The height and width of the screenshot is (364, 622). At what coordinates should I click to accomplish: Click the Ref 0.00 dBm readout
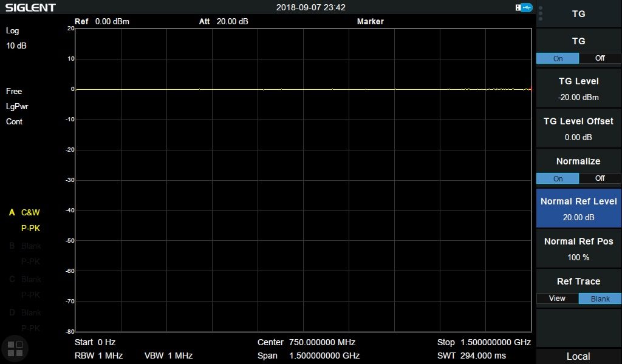(102, 21)
